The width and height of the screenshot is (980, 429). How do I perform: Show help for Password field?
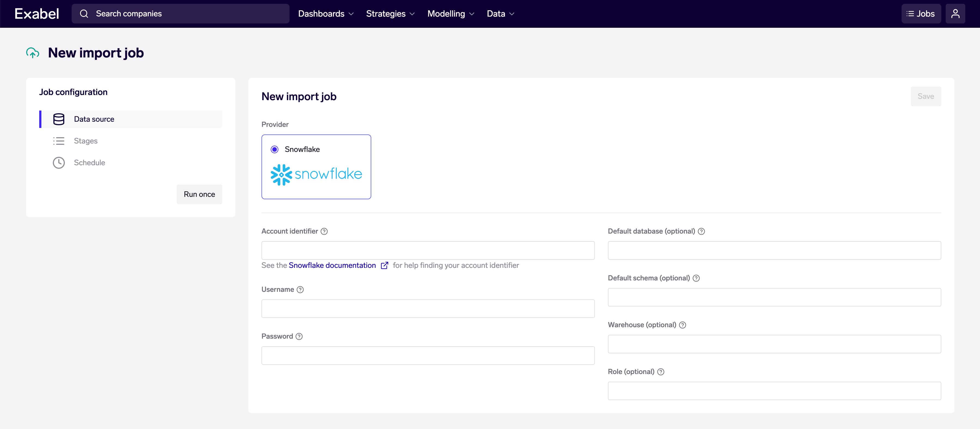pyautogui.click(x=299, y=336)
